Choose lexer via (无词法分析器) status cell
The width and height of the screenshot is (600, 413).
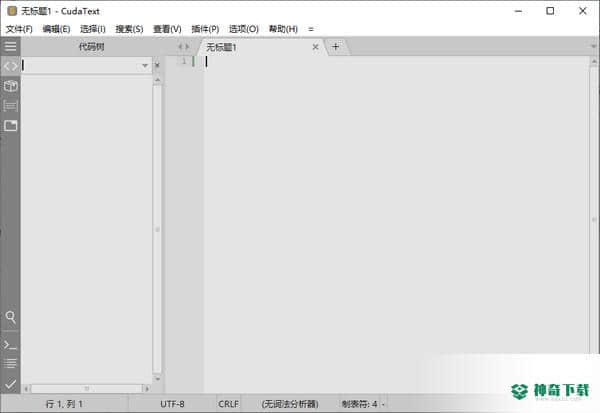(x=290, y=404)
